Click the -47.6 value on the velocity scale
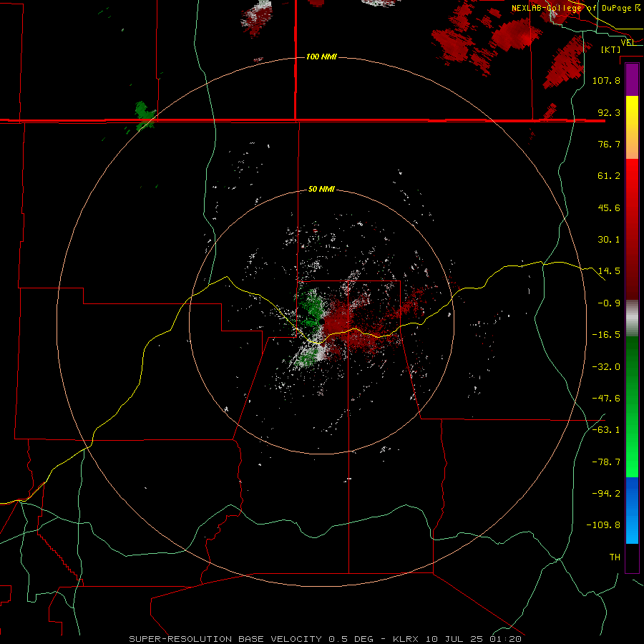 click(x=606, y=399)
